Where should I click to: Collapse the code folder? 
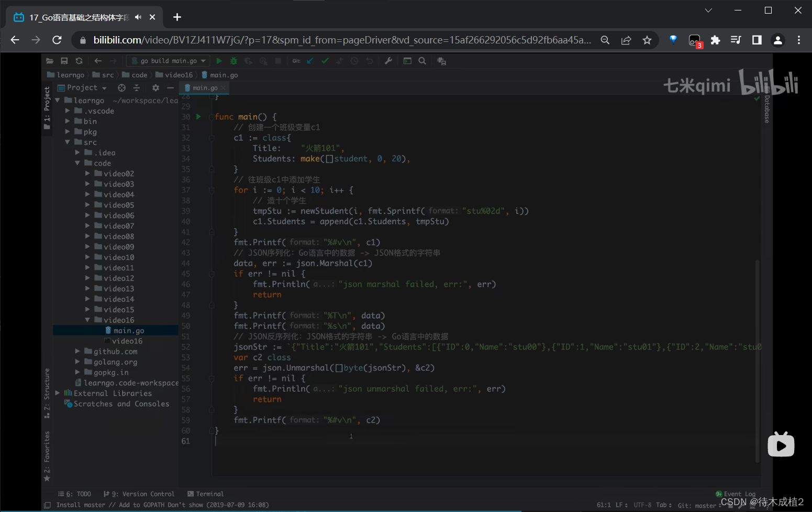pos(77,163)
